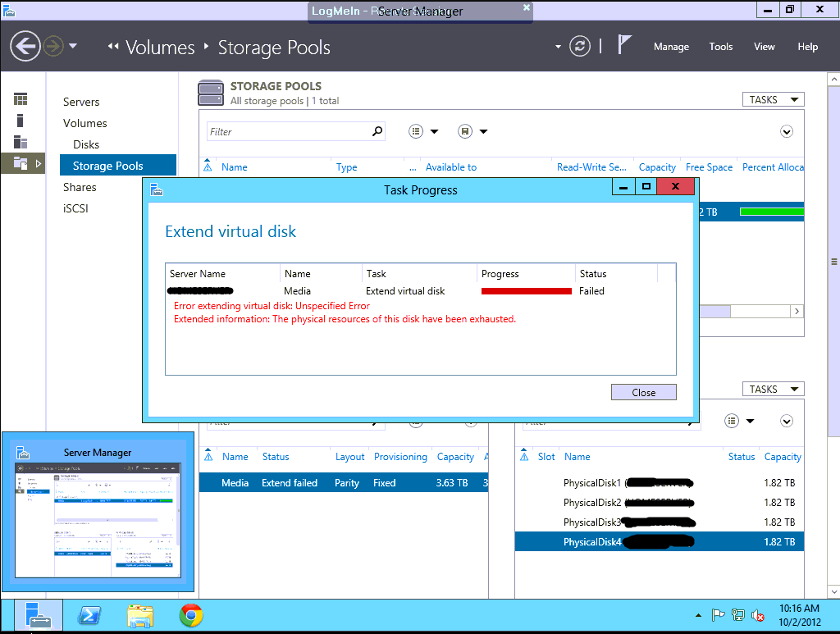Click the failed Progress bar for Media
This screenshot has height=634, width=840.
coord(525,290)
